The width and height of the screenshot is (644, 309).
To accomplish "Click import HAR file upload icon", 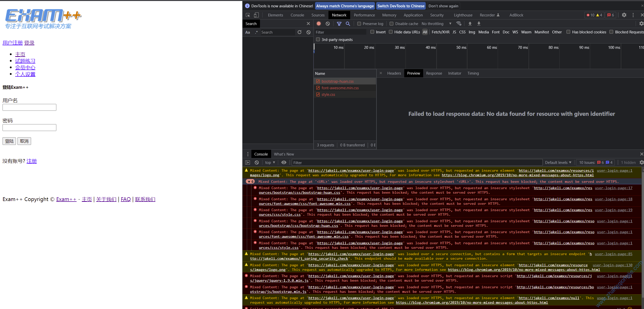I will point(470,24).
